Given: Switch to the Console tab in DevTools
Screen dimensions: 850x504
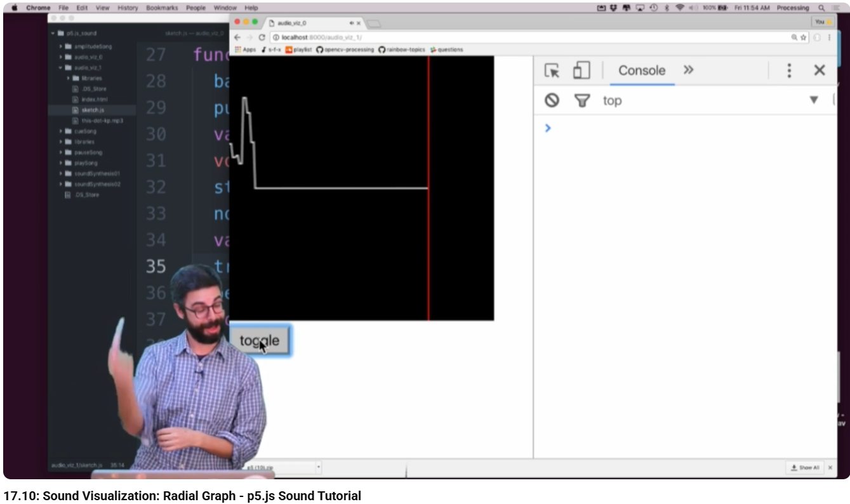Looking at the screenshot, I should coord(641,70).
